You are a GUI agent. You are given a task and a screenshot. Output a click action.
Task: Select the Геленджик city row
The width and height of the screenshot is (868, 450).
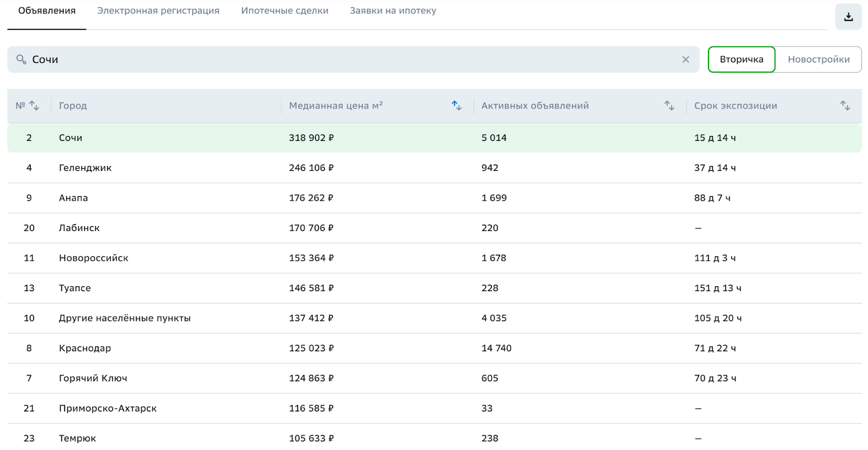tap(435, 168)
